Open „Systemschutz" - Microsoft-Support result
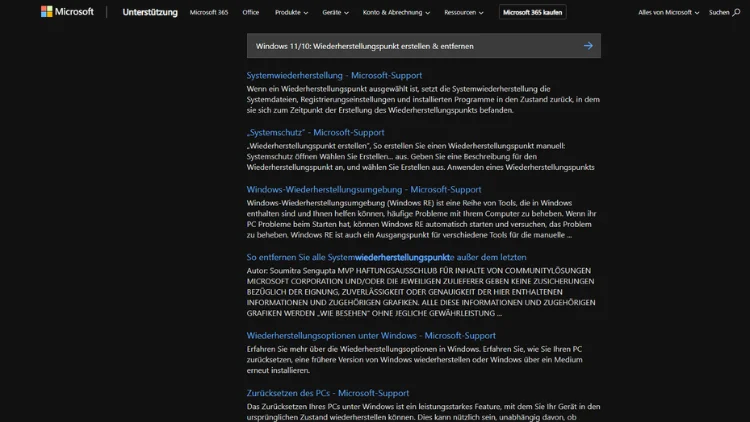 click(x=315, y=132)
